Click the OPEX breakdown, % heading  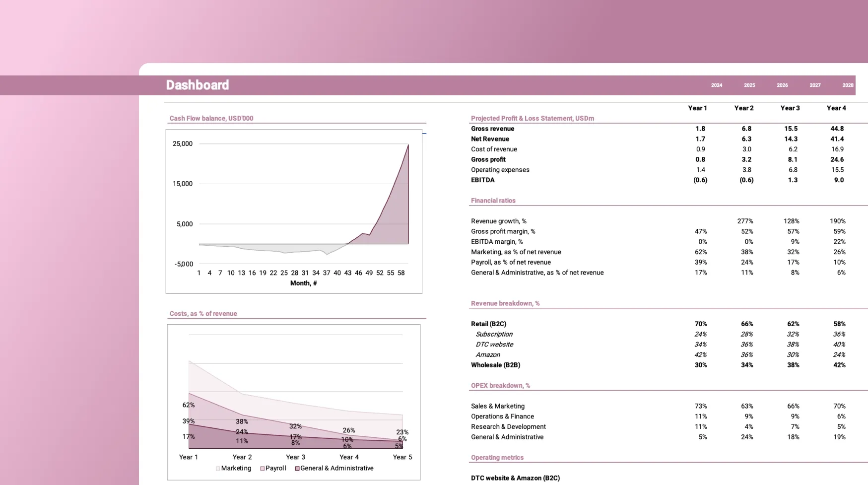pos(500,386)
